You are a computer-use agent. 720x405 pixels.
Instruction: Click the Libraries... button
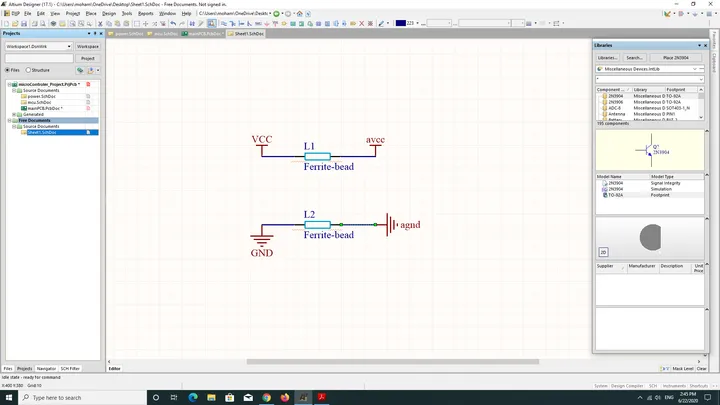[608, 58]
